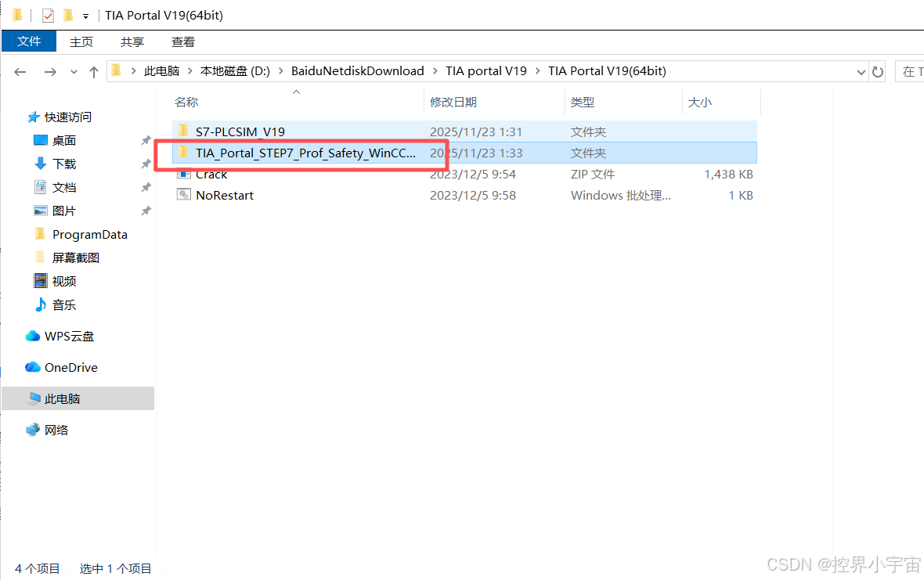Click the Windows 批处理 type cell
The width and height of the screenshot is (924, 580).
[x=620, y=196]
